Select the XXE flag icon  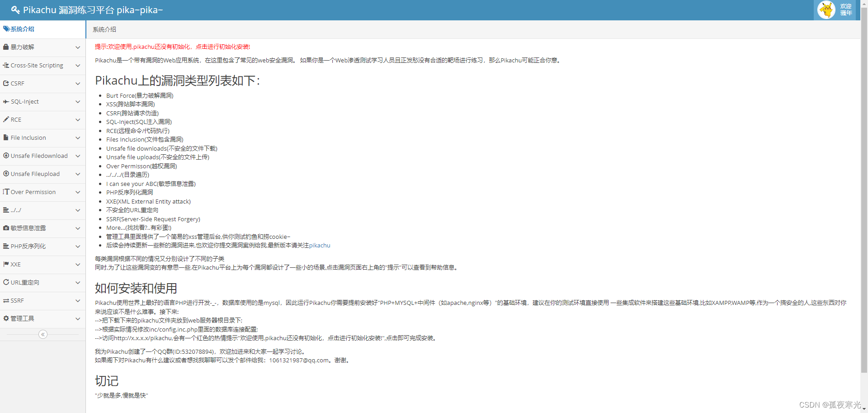[x=5, y=264]
